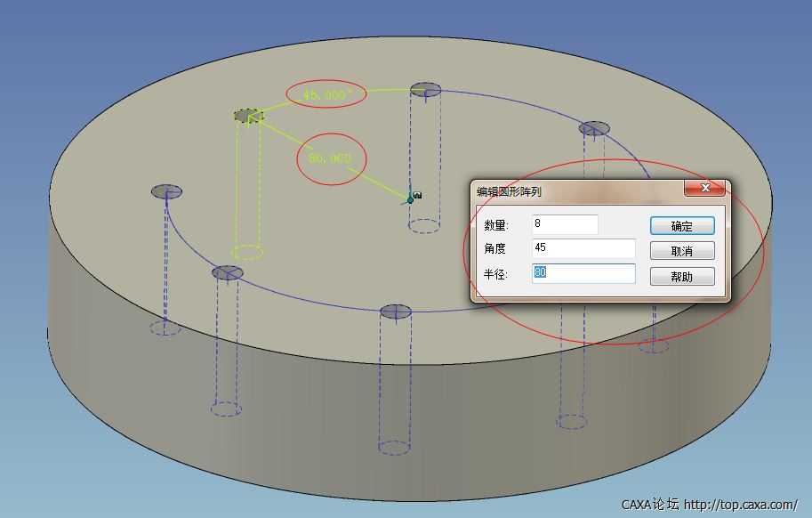Select the 80.000 radius dimension label
This screenshot has height=518, width=812.
pyautogui.click(x=330, y=158)
